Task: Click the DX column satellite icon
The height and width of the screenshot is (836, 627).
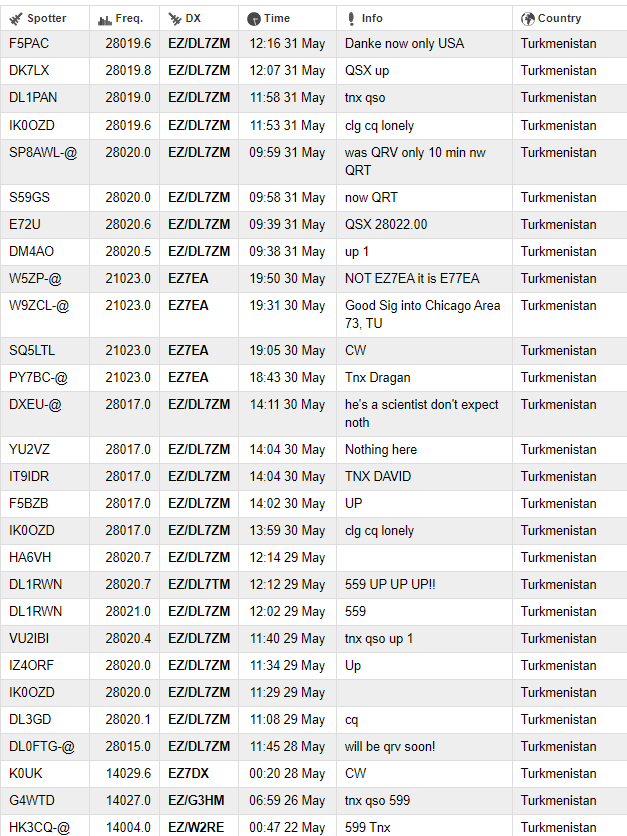Action: coord(174,19)
